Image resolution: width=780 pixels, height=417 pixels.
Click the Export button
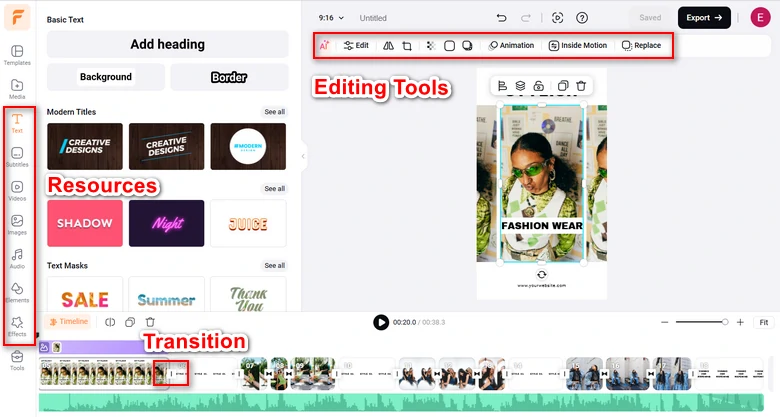(x=704, y=18)
